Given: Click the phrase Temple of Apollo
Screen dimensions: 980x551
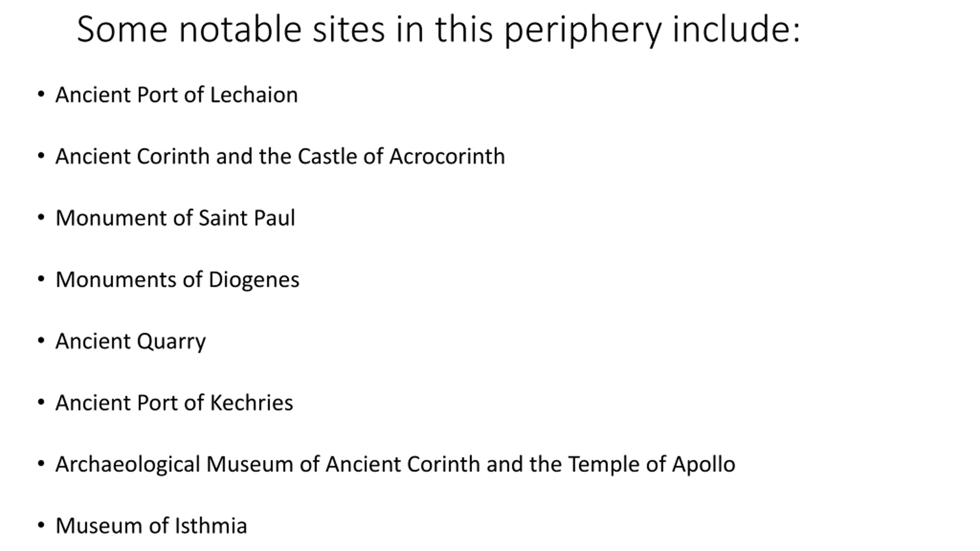Looking at the screenshot, I should (652, 465).
